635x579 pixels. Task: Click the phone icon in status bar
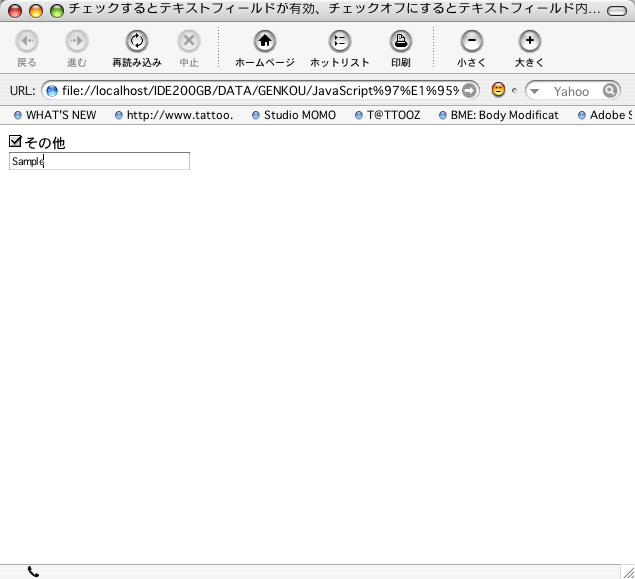pyautogui.click(x=33, y=572)
